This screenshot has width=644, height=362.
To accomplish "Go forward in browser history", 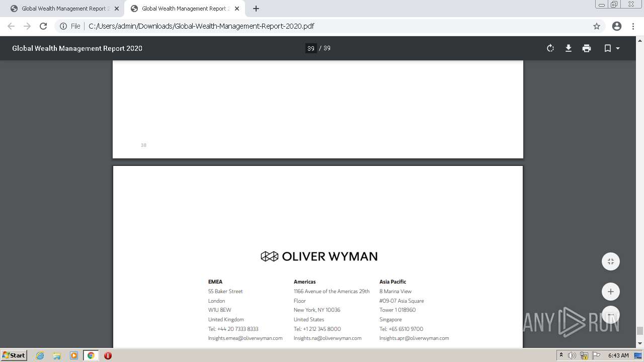I will tap(27, 26).
